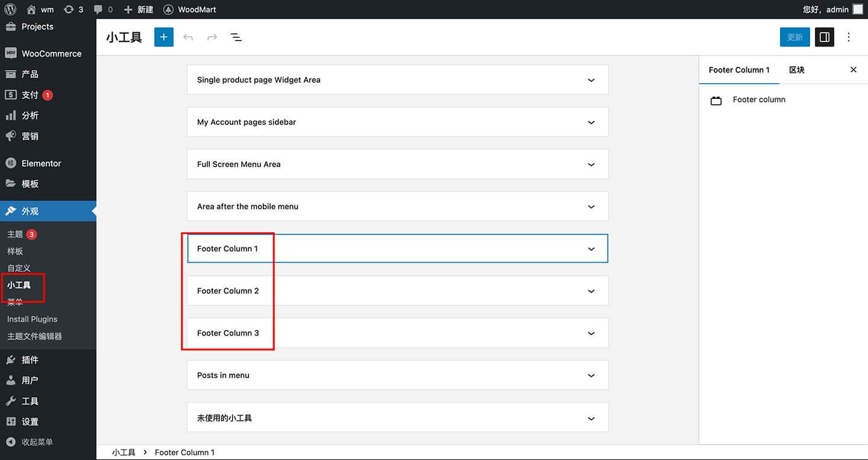The height and width of the screenshot is (460, 868).
Task: Click the undo arrow icon
Action: 188,37
